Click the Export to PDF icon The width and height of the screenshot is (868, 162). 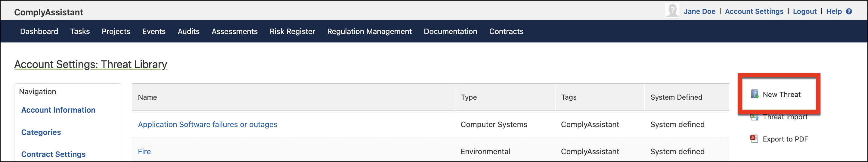[x=754, y=139]
